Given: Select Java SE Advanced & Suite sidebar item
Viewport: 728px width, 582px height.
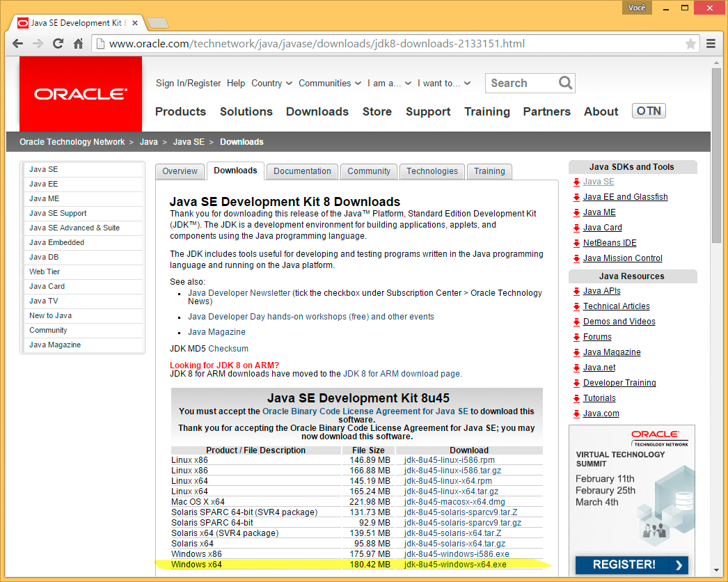Looking at the screenshot, I should (x=84, y=228).
